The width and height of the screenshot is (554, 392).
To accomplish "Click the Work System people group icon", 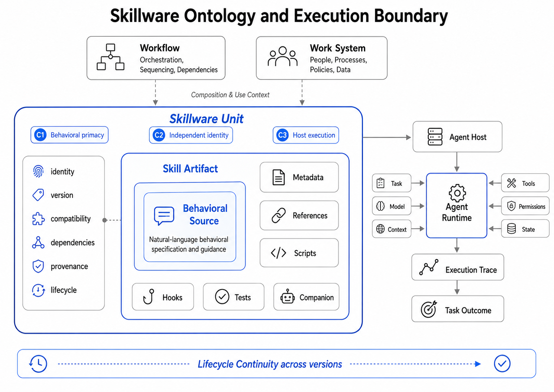I will (x=283, y=56).
